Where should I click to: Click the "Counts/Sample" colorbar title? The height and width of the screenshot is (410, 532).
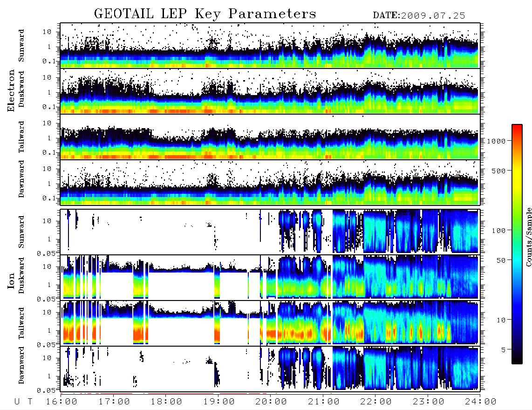pyautogui.click(x=528, y=237)
